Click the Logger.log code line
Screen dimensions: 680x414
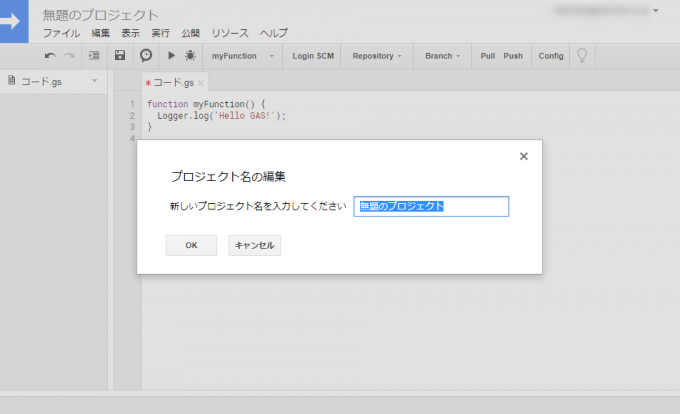(222, 116)
